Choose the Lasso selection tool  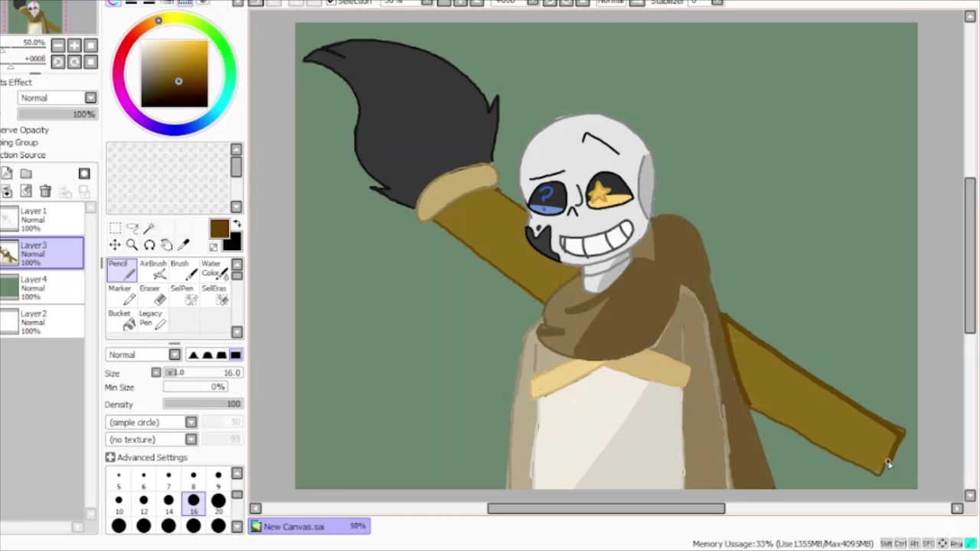(x=132, y=227)
